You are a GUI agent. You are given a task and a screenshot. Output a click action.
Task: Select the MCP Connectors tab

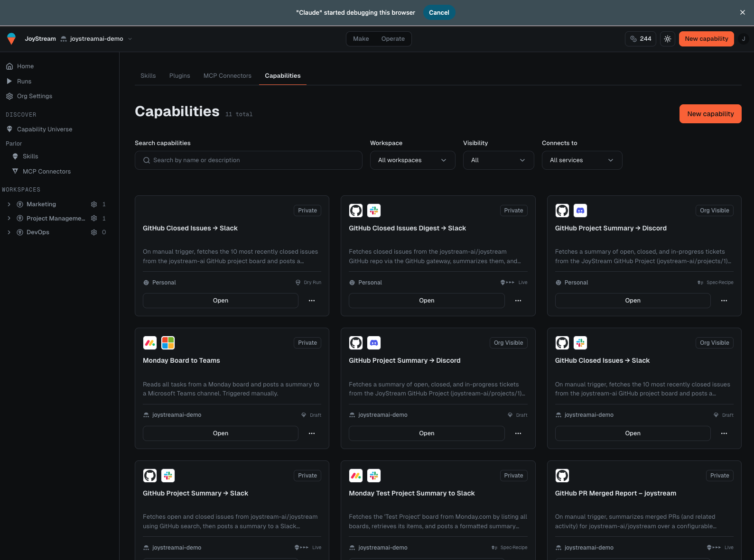[x=227, y=76]
